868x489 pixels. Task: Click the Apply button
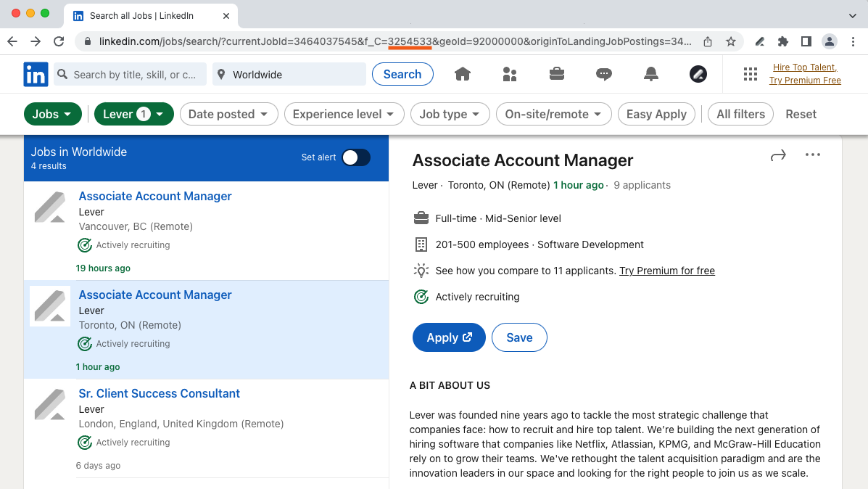[x=449, y=337]
